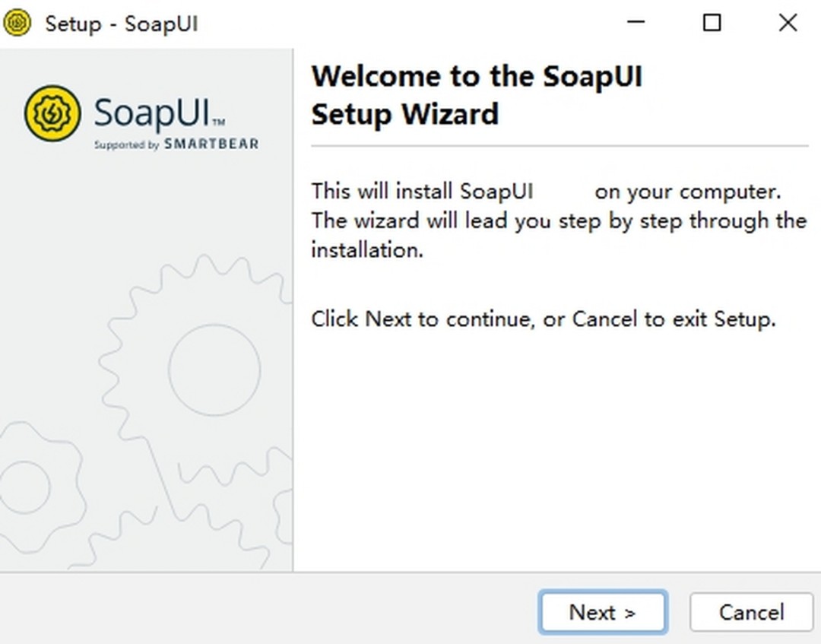Click the setup gear icon in title bar
This screenshot has height=644, width=821.
point(15,22)
